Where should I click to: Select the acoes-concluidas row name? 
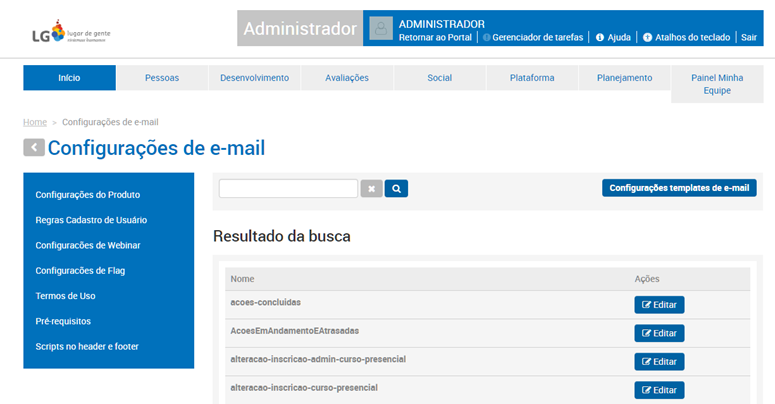(265, 302)
